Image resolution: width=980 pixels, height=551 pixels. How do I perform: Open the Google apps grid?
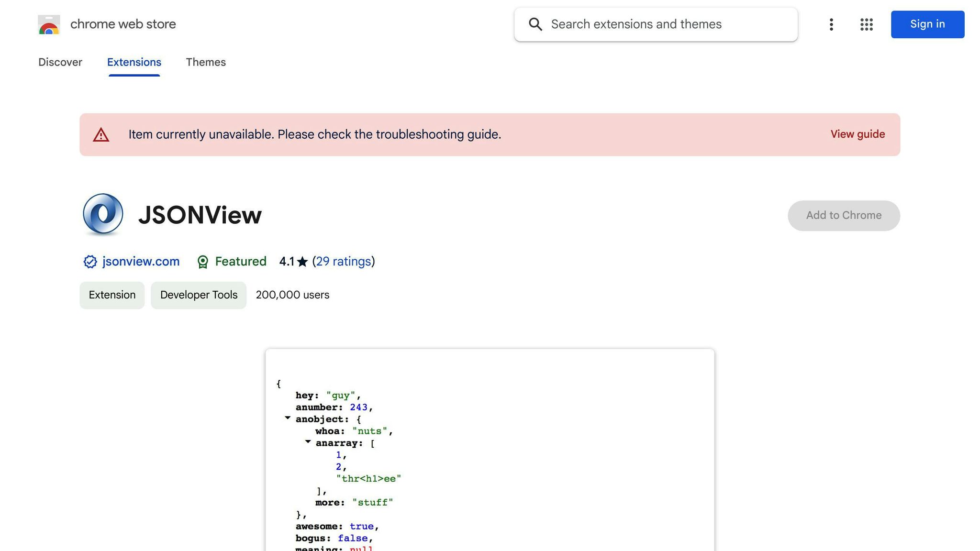[x=866, y=24]
